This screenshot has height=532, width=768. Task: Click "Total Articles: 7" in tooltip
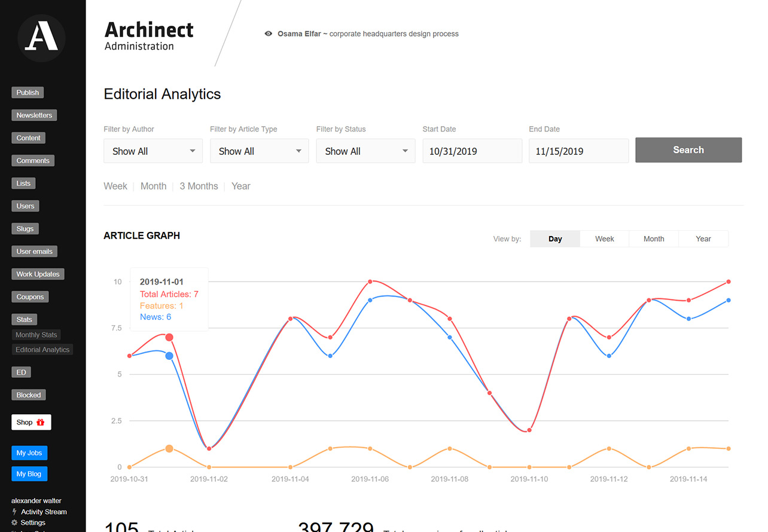pyautogui.click(x=169, y=294)
